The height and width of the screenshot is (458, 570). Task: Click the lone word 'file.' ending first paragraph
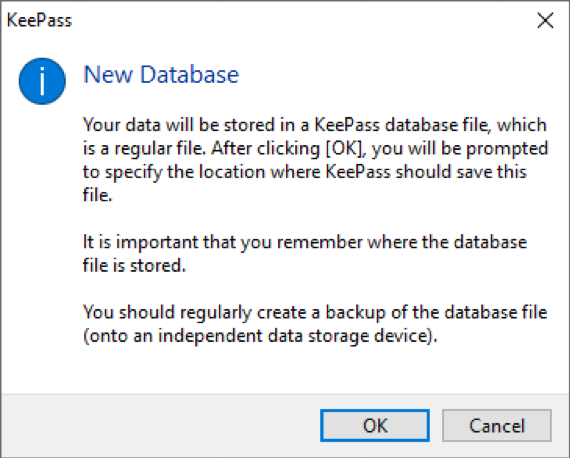tap(97, 195)
